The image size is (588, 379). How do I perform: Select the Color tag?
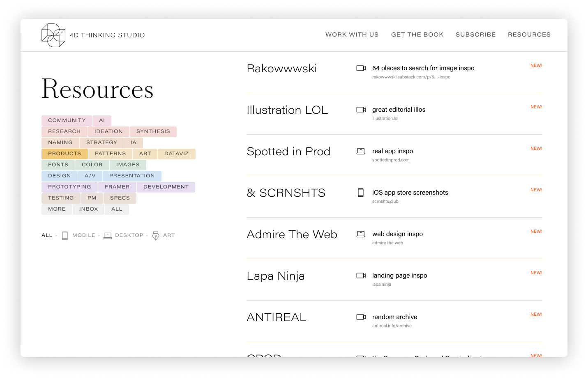pyautogui.click(x=92, y=165)
